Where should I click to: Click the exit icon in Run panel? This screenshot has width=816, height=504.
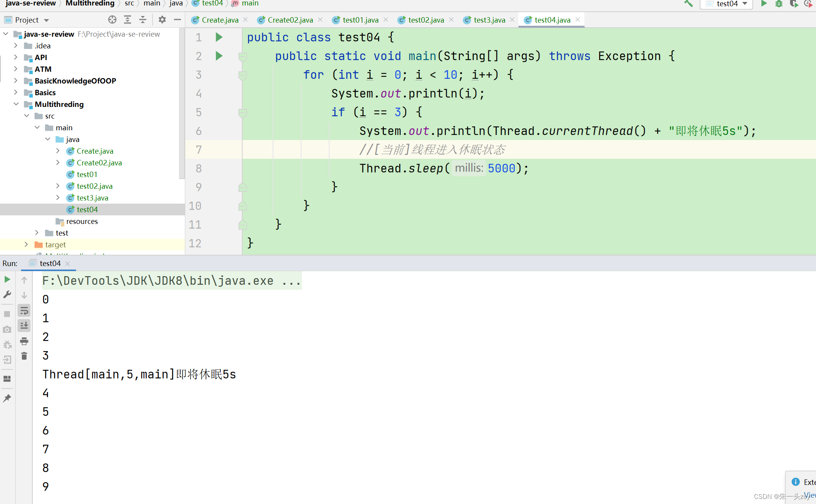[x=7, y=360]
